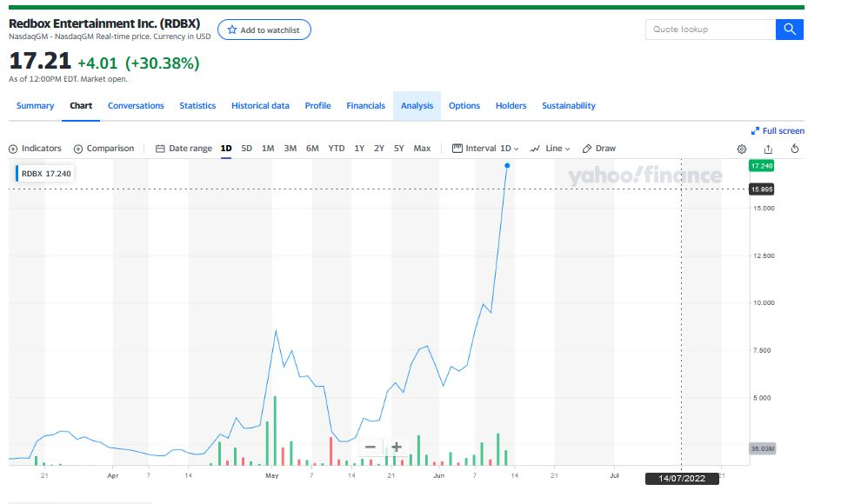Open the Summary tab
The height and width of the screenshot is (504, 841).
click(x=36, y=106)
